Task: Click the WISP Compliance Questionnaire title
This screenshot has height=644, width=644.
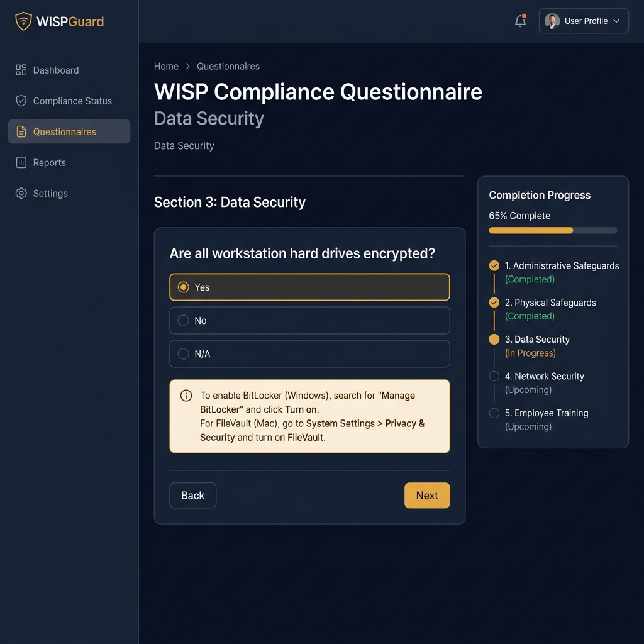Action: coord(318,92)
